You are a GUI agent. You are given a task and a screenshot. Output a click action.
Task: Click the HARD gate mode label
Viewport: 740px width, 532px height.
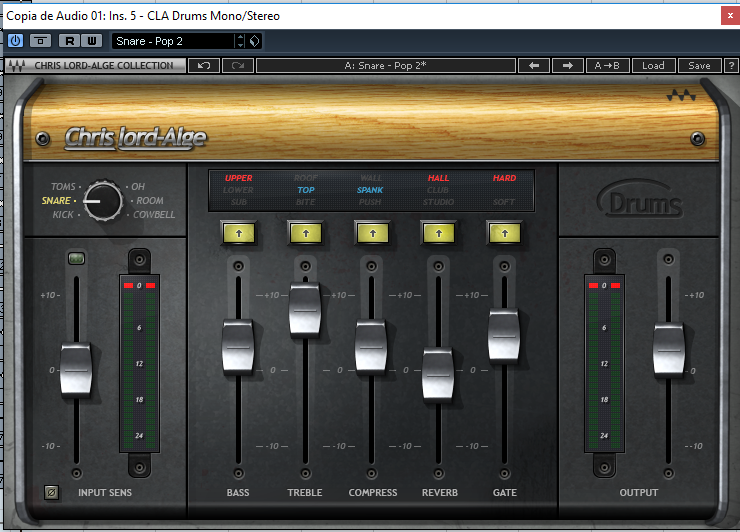click(x=505, y=178)
